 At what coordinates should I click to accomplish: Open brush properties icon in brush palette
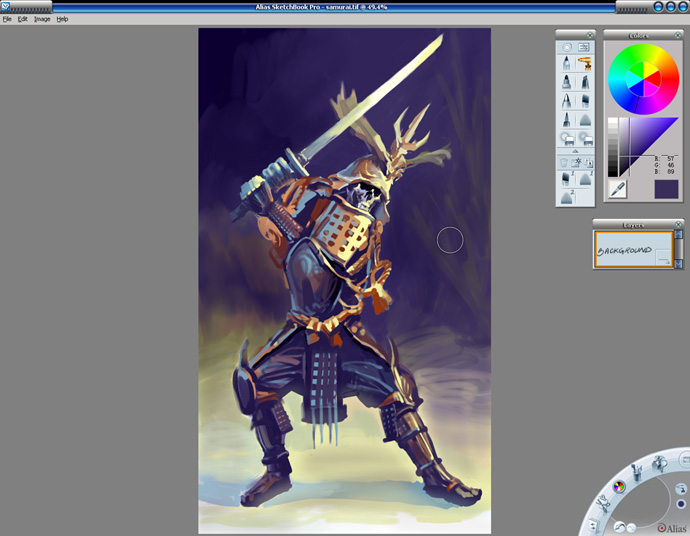(584, 47)
